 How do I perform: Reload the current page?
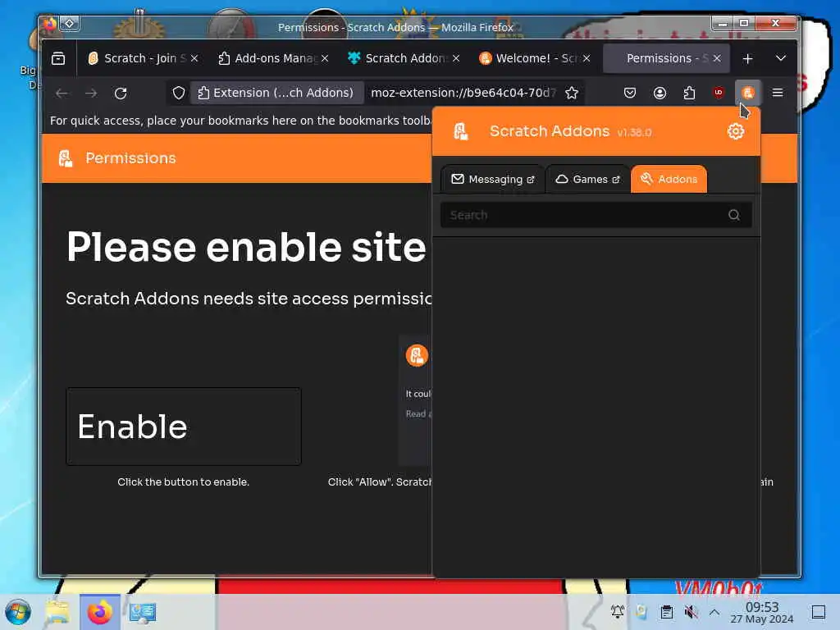121,93
